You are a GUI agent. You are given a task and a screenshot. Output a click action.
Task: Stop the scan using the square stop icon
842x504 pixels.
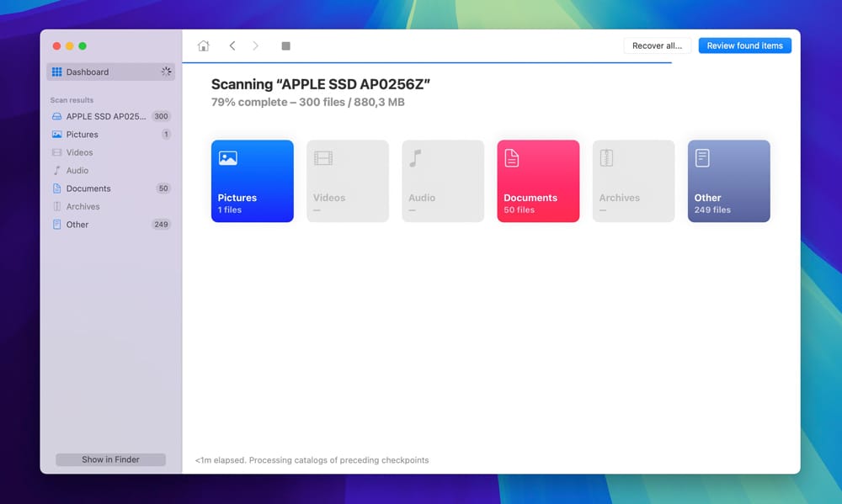tap(285, 45)
